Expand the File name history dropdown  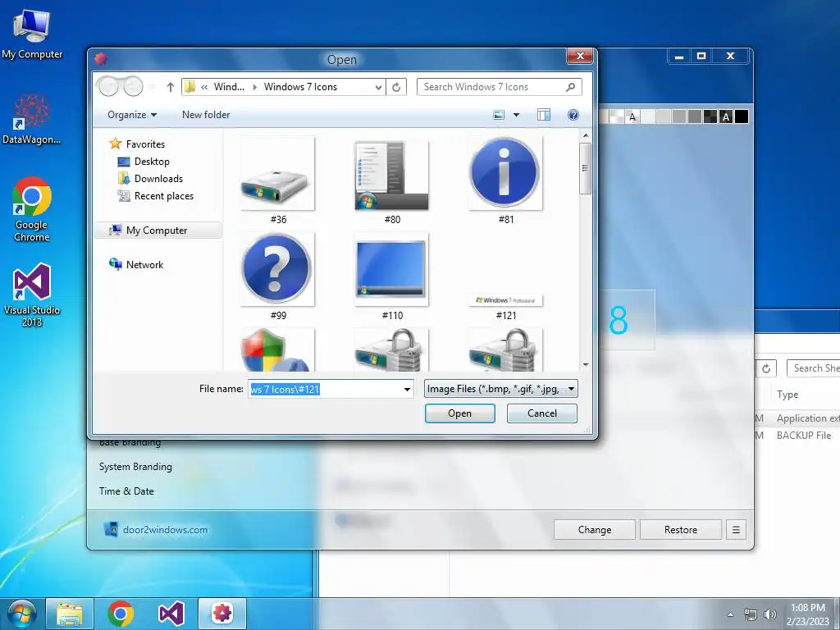(407, 389)
